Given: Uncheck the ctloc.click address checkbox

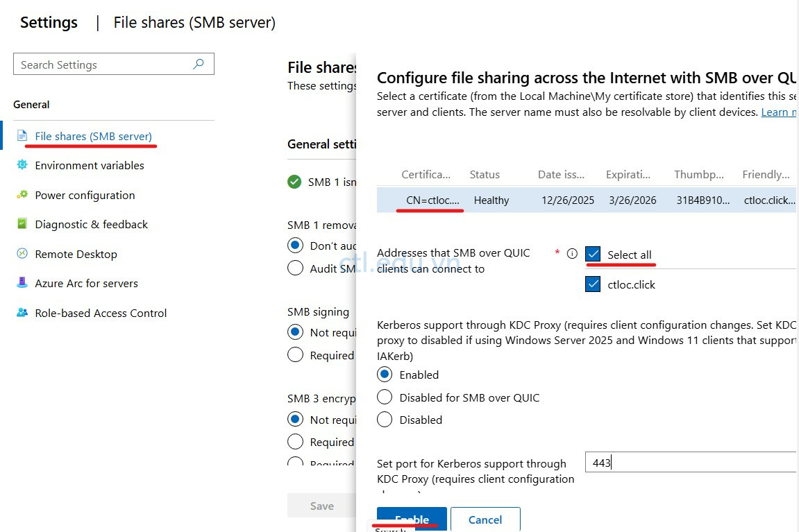Looking at the screenshot, I should pyautogui.click(x=593, y=284).
